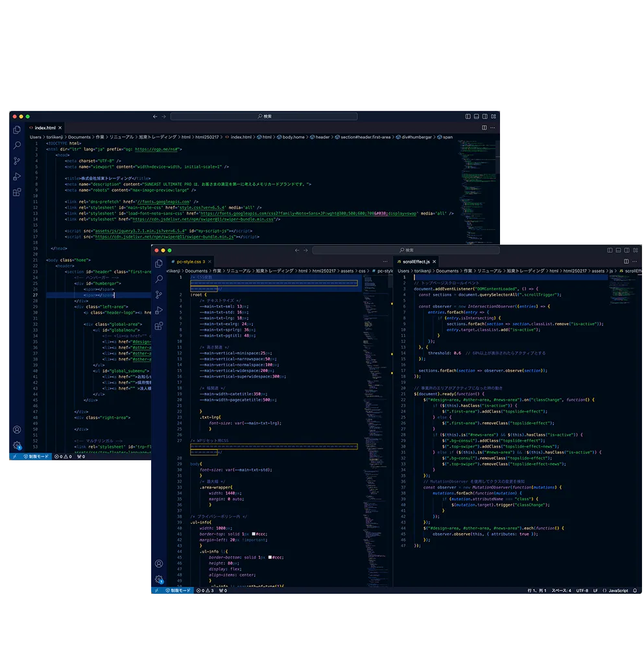The height and width of the screenshot is (669, 644).
Task: Open html250217 breadcrumb in the index.html editor
Action: click(207, 137)
